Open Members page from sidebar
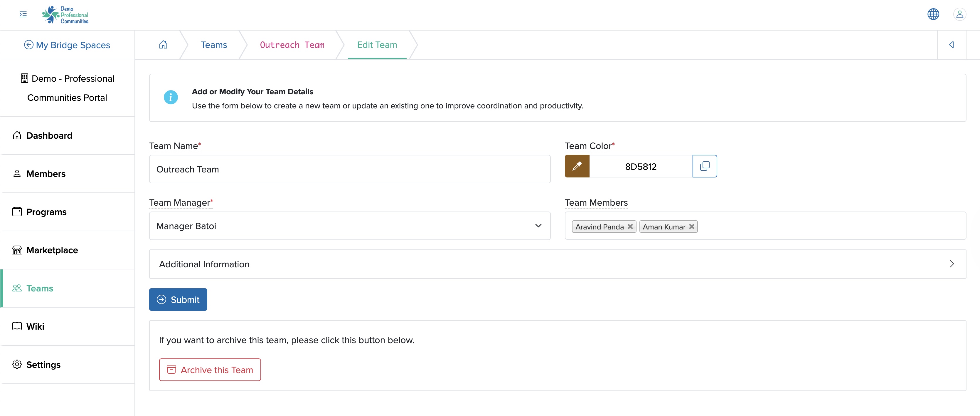Screen dimensions: 980x416 [x=68, y=174]
